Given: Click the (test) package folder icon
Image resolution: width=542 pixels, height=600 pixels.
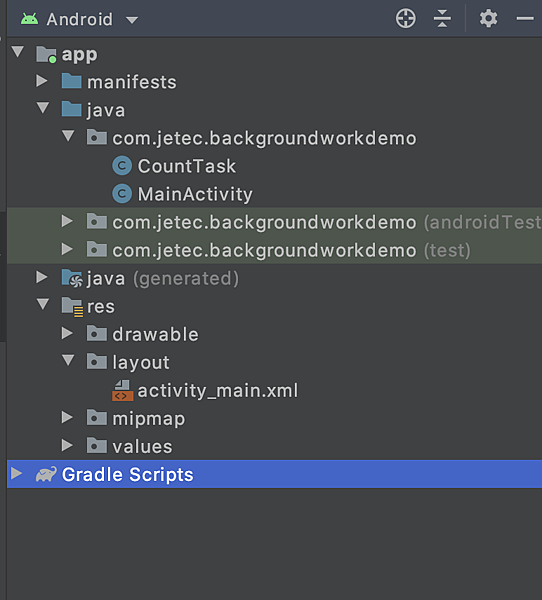Looking at the screenshot, I should [x=96, y=249].
